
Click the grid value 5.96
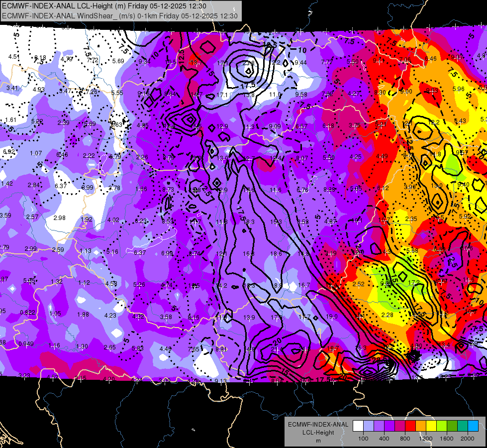(x=459, y=89)
